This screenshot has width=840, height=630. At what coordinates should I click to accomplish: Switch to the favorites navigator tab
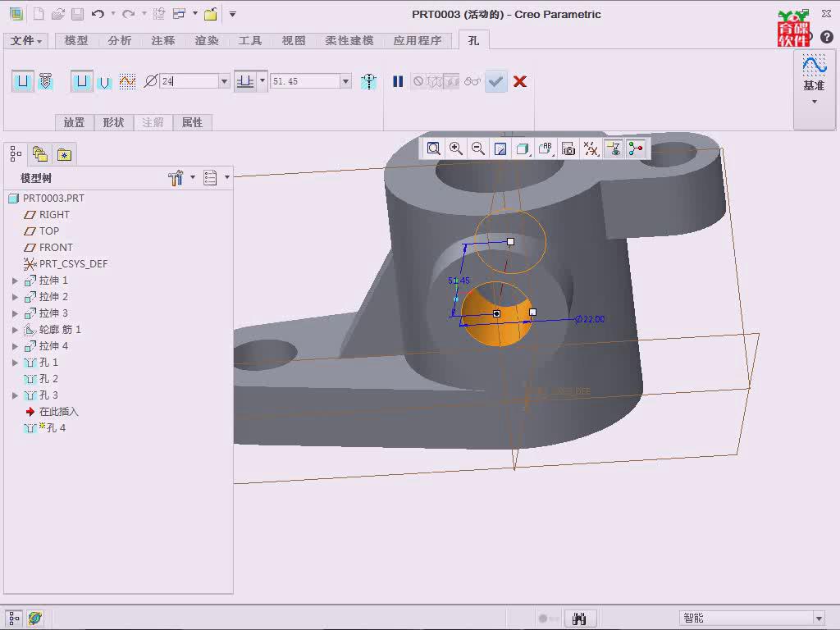click(x=64, y=154)
